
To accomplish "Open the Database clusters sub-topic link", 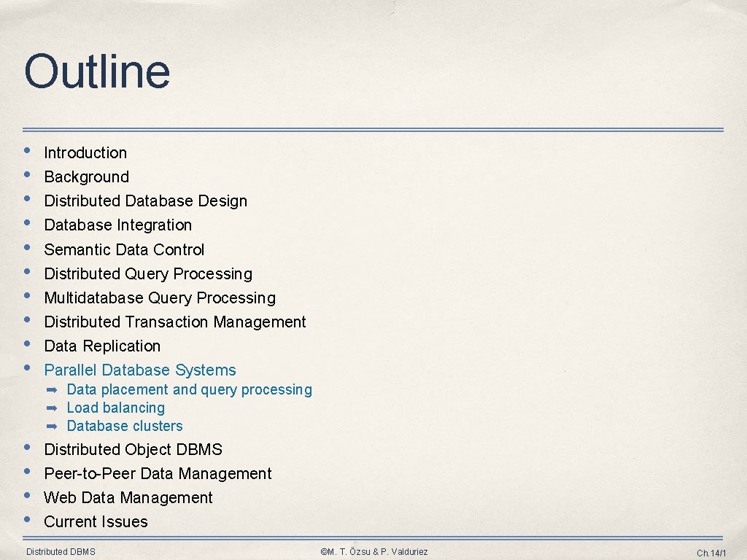I will pyautogui.click(x=125, y=426).
